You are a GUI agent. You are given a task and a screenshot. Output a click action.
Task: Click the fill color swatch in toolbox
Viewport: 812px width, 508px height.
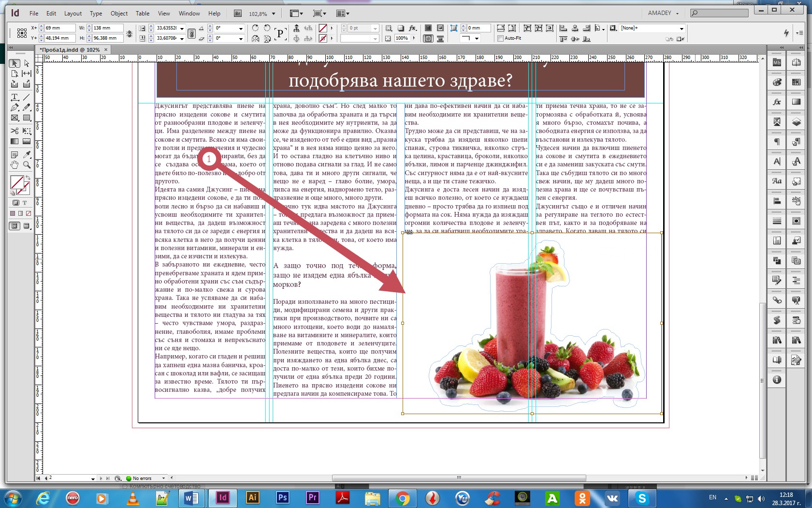16,182
